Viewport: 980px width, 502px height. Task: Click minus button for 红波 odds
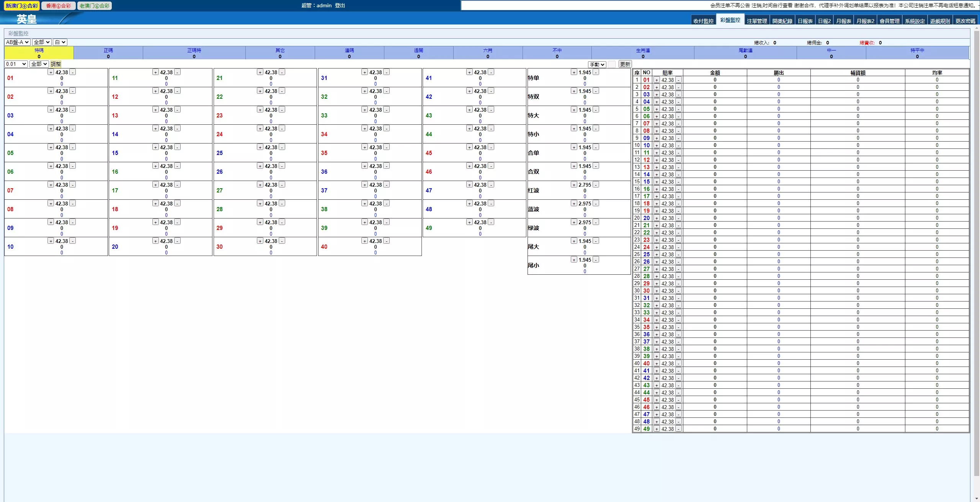(596, 185)
